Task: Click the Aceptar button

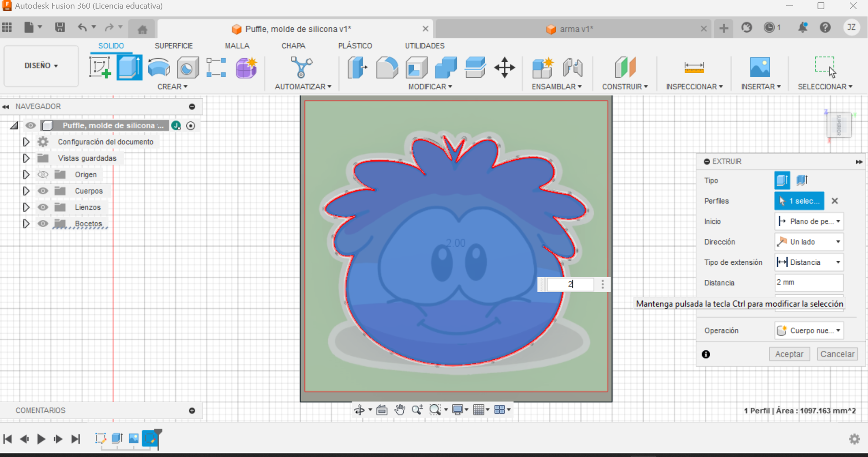Action: [789, 354]
